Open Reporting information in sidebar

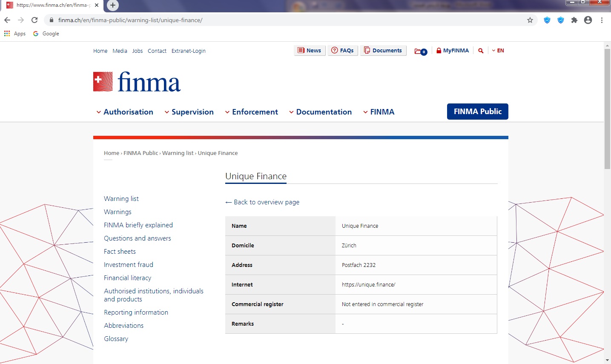[x=136, y=312]
